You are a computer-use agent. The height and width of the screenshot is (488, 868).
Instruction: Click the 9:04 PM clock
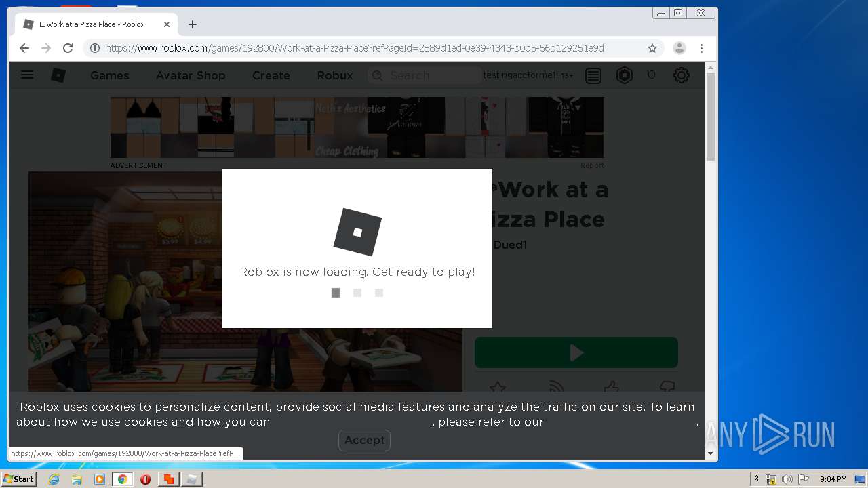(833, 479)
